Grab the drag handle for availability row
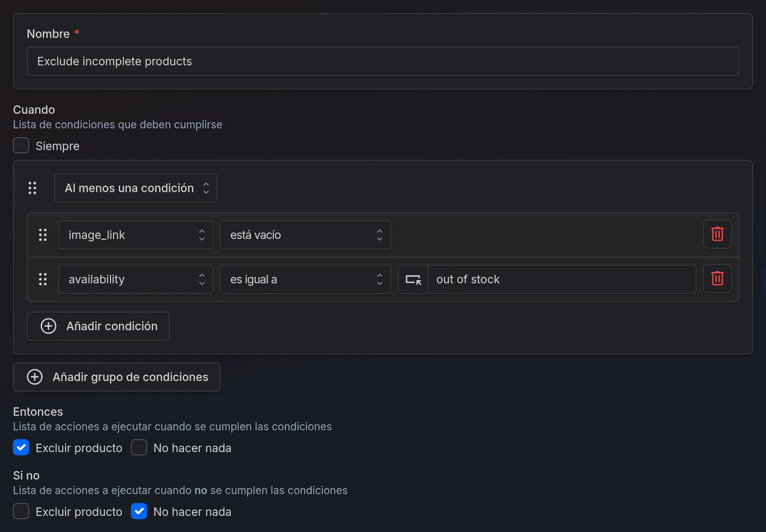This screenshot has width=766, height=532. [43, 279]
